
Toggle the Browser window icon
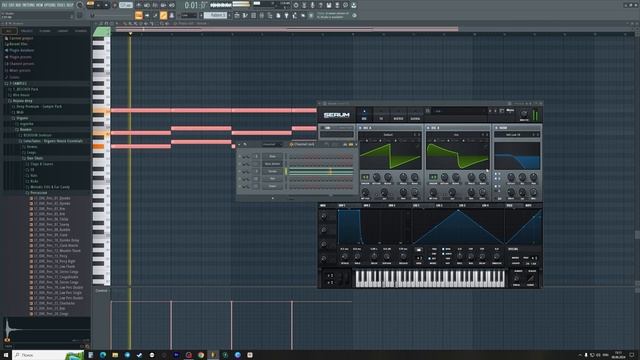270,15
